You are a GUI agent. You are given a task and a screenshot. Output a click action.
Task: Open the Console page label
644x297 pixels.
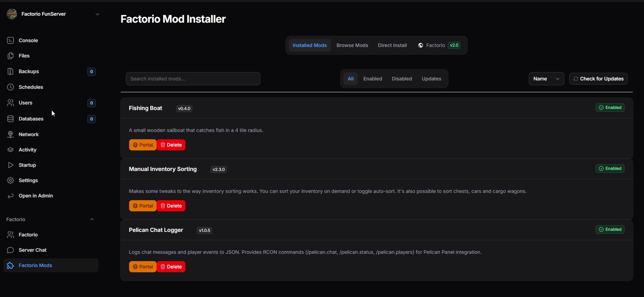pyautogui.click(x=28, y=40)
